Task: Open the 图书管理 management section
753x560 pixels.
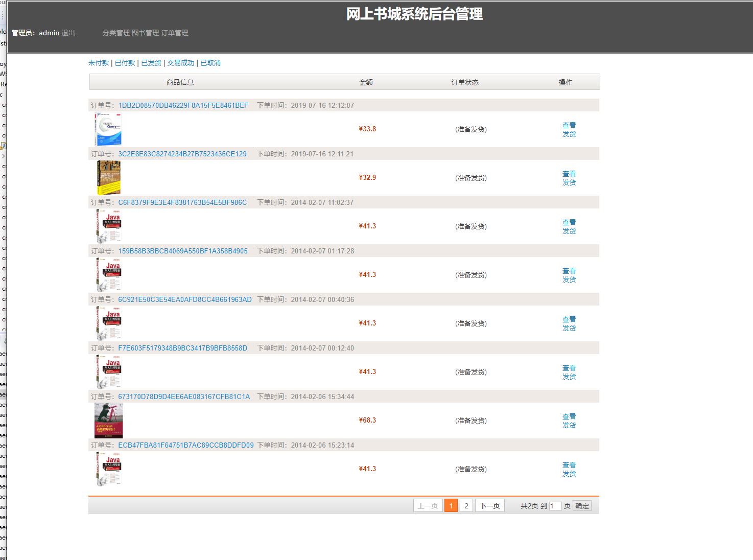Action: (146, 32)
